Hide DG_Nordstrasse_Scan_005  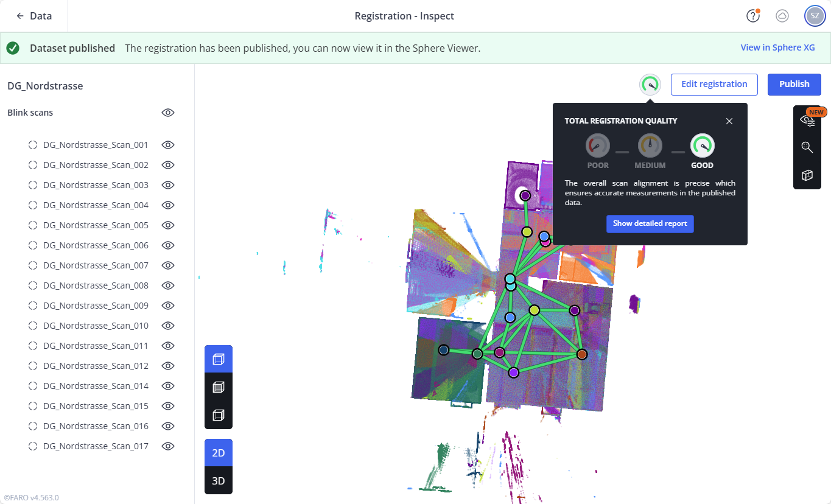tap(168, 225)
